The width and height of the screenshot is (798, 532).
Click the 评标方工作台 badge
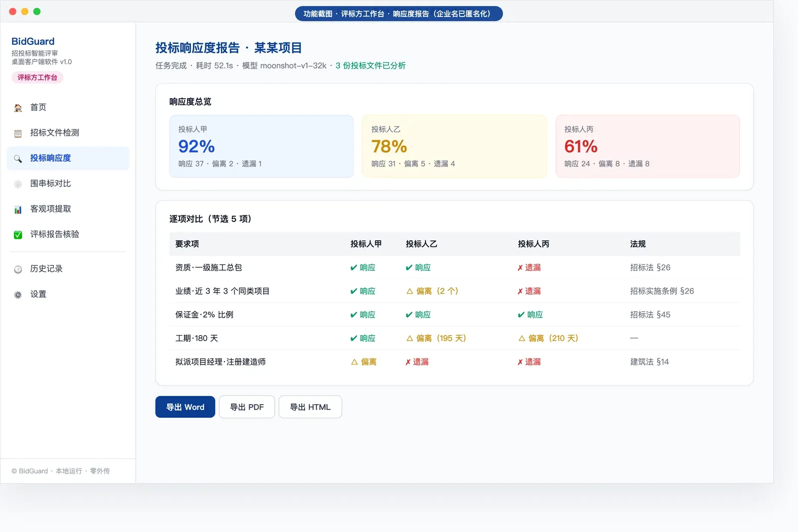[37, 77]
